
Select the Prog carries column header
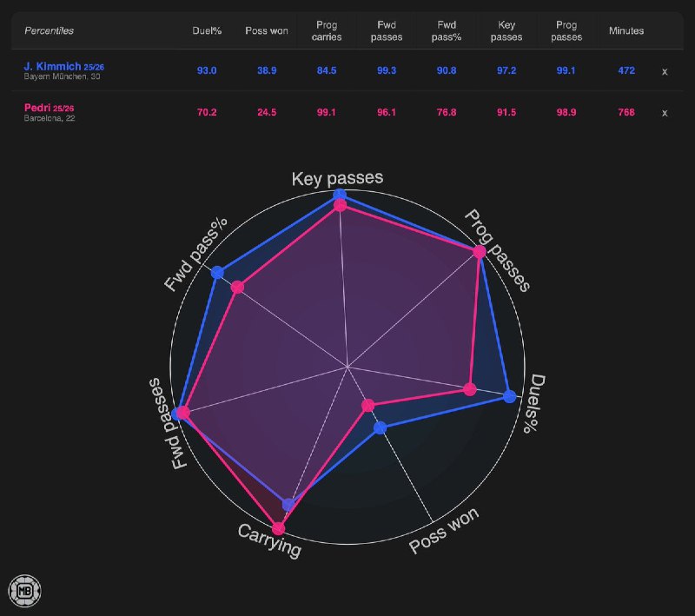[x=326, y=30]
